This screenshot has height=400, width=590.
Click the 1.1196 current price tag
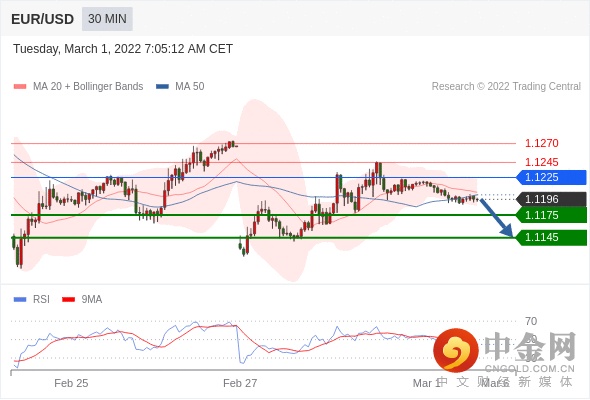tap(551, 199)
